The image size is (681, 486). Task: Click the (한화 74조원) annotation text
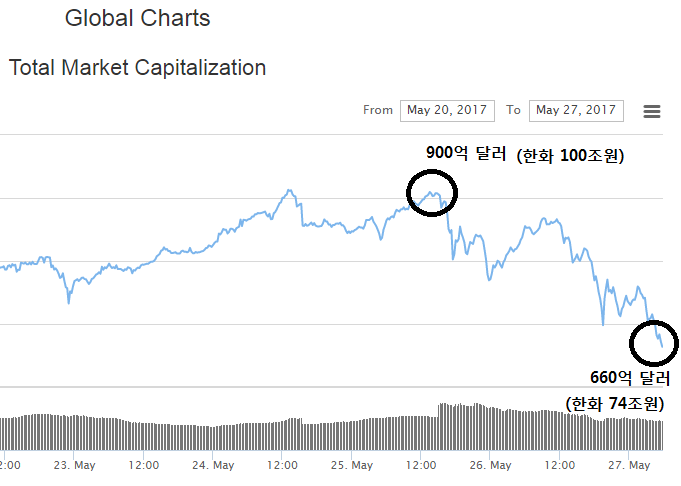point(613,404)
